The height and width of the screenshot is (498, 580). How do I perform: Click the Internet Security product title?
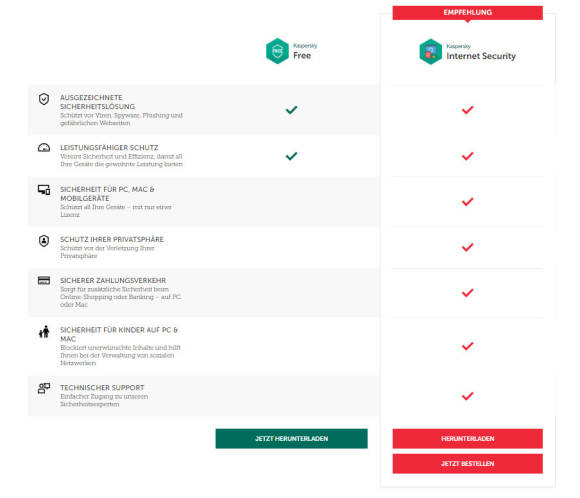tap(481, 56)
